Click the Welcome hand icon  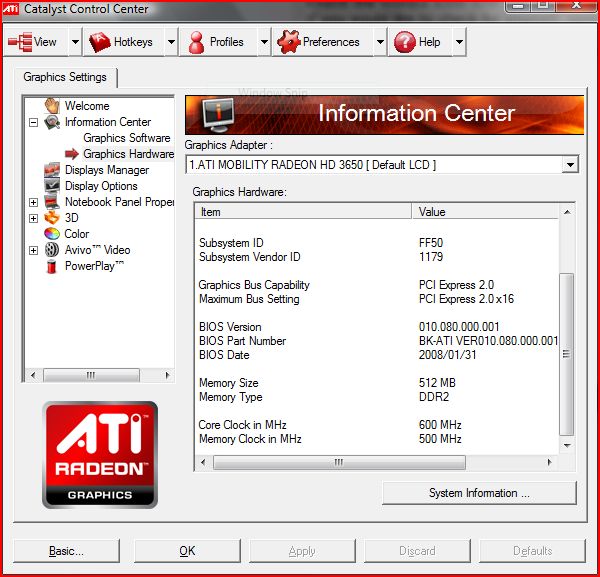coord(52,106)
